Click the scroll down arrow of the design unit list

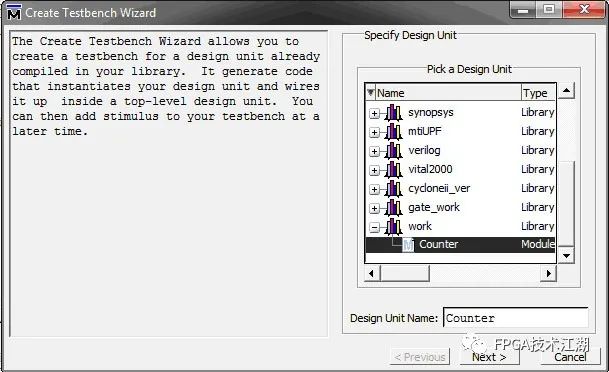[x=566, y=256]
